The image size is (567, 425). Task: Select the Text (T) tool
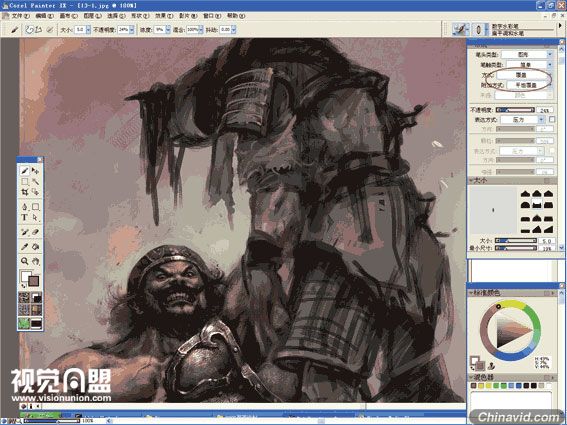coord(25,217)
